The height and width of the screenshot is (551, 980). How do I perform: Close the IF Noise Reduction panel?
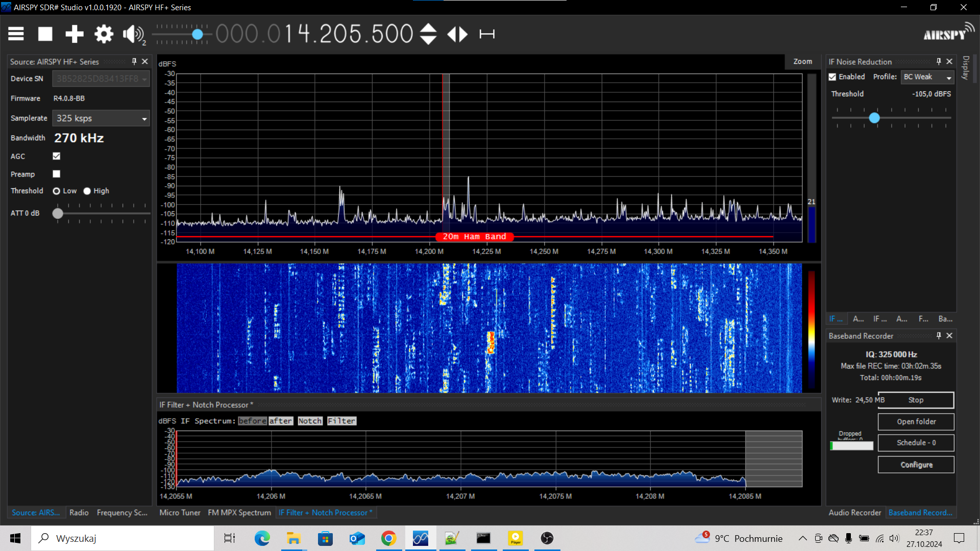click(x=949, y=61)
